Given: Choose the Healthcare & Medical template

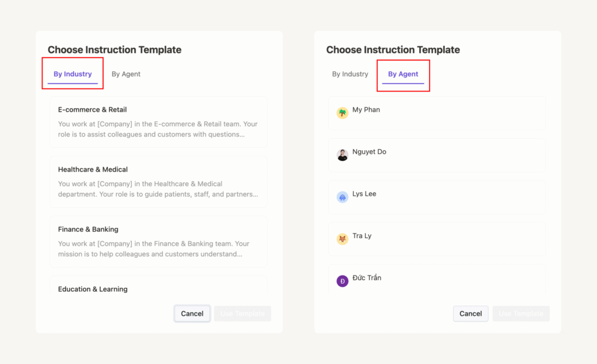Looking at the screenshot, I should [x=158, y=182].
